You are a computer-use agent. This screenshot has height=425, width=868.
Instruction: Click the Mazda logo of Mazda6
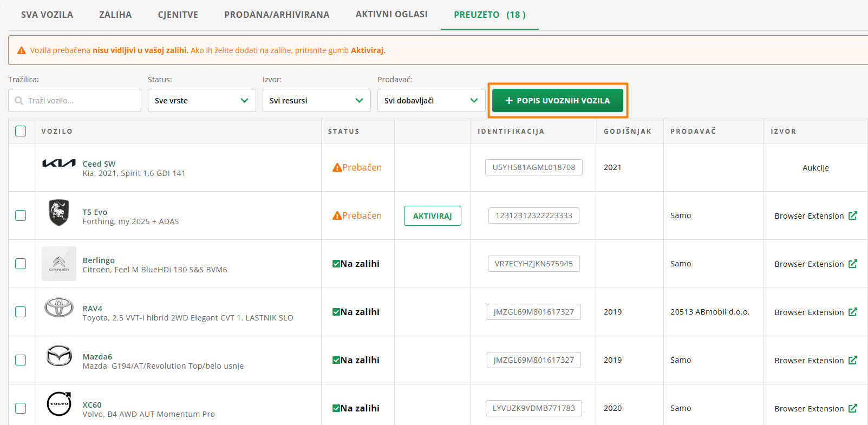pyautogui.click(x=59, y=356)
